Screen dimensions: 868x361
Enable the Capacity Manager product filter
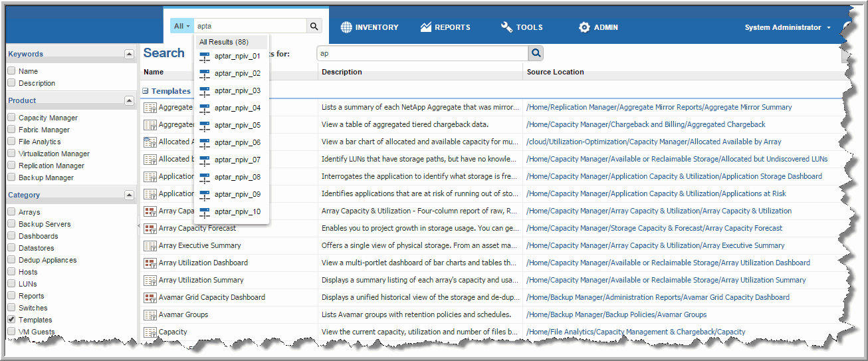[x=11, y=118]
